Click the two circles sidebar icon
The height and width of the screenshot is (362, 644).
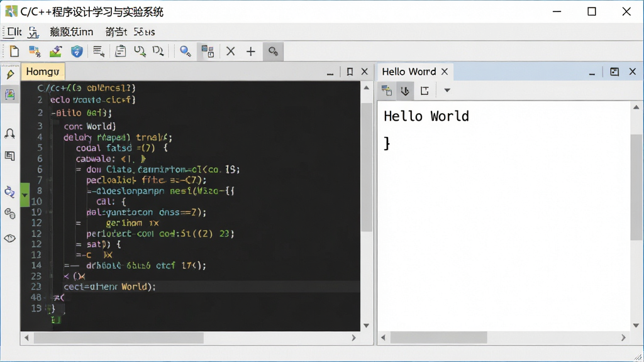pyautogui.click(x=10, y=214)
